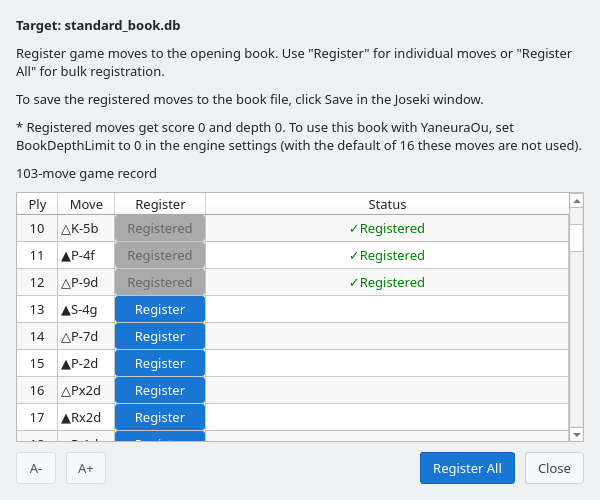Screen dimensions: 600x500
Task: Decrease font size with A- button
Action: (36, 468)
